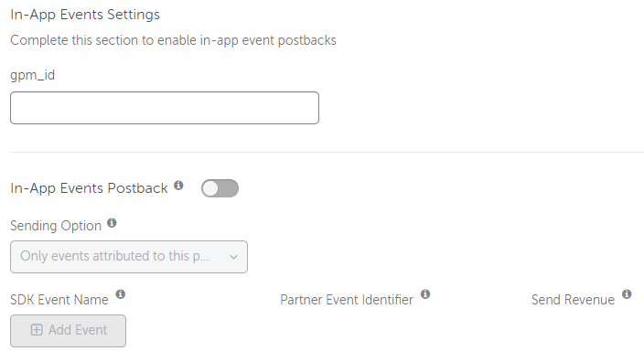
Task: Click the In-App Events Settings heading
Action: click(x=85, y=15)
